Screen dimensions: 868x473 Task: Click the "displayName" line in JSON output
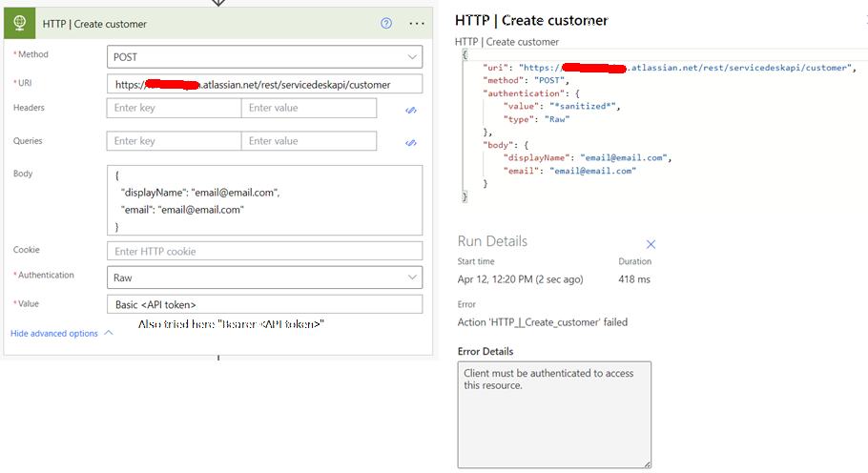coord(587,157)
